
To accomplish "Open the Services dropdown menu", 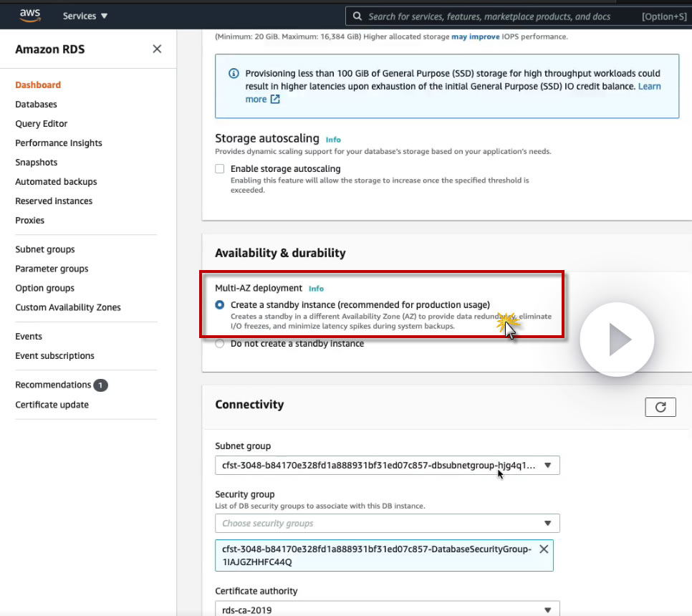I will click(x=85, y=16).
